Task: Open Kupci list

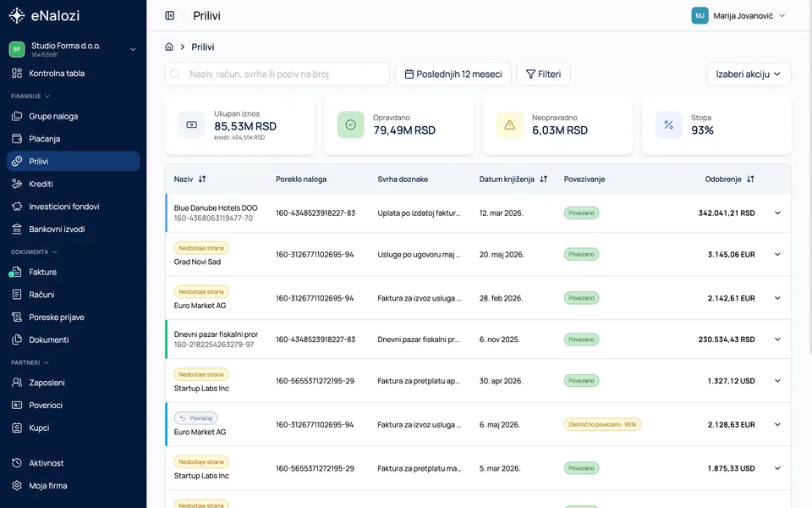Action: tap(73, 428)
